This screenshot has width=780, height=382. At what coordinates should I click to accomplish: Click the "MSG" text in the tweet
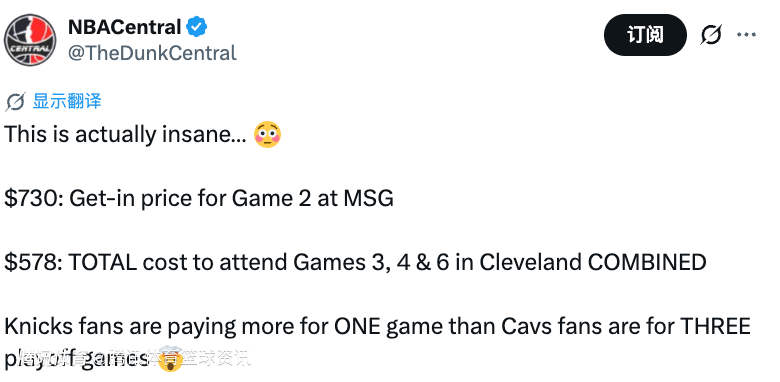point(369,198)
